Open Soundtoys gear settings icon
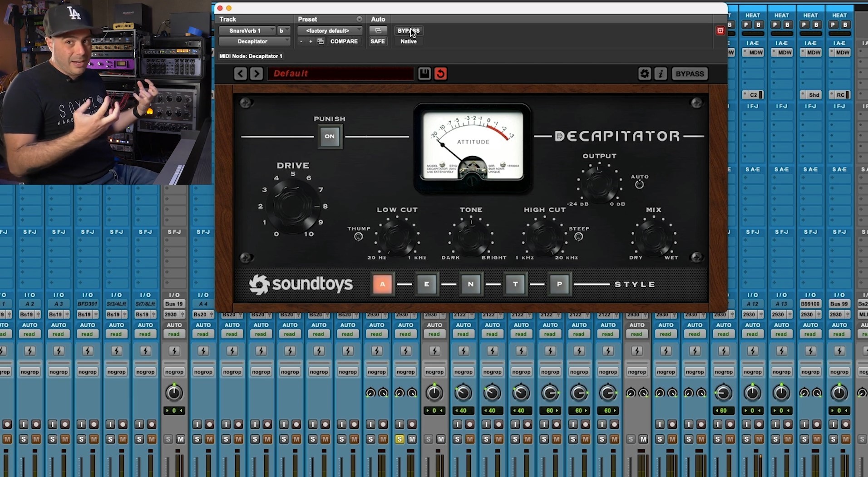868x477 pixels. [x=645, y=74]
